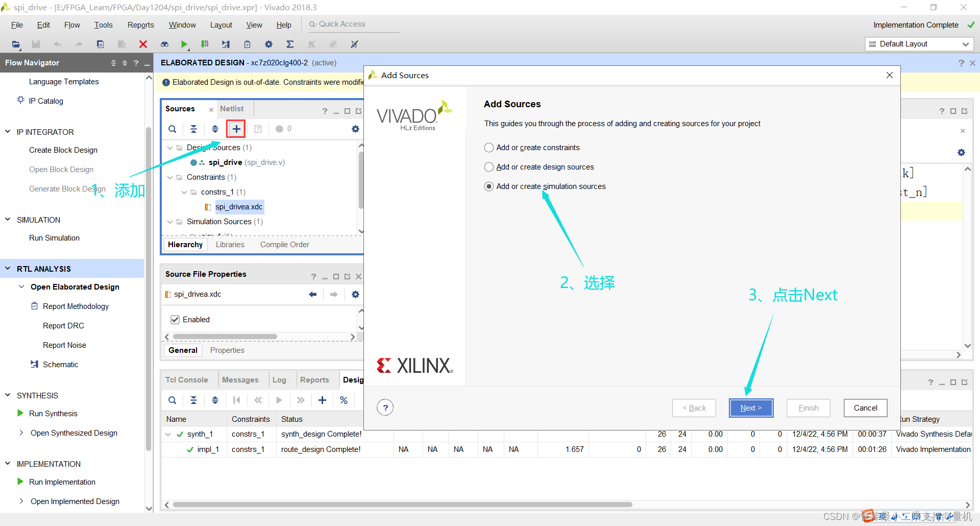Image resolution: width=980 pixels, height=526 pixels.
Task: Click Run Implementation green arrow icon
Action: [20, 482]
